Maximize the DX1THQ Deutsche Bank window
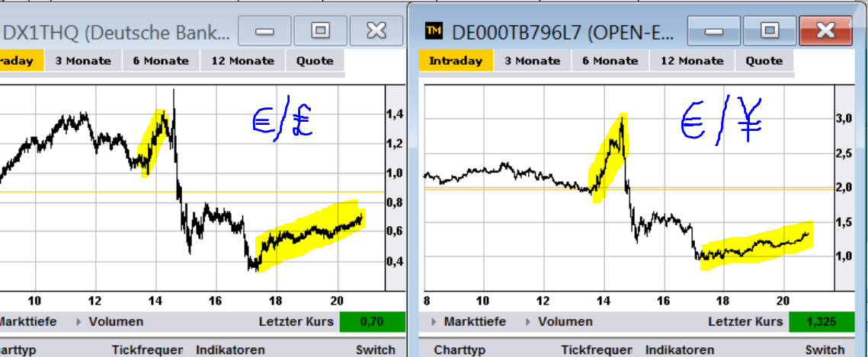Screen dimensions: 868x357 pos(320,30)
